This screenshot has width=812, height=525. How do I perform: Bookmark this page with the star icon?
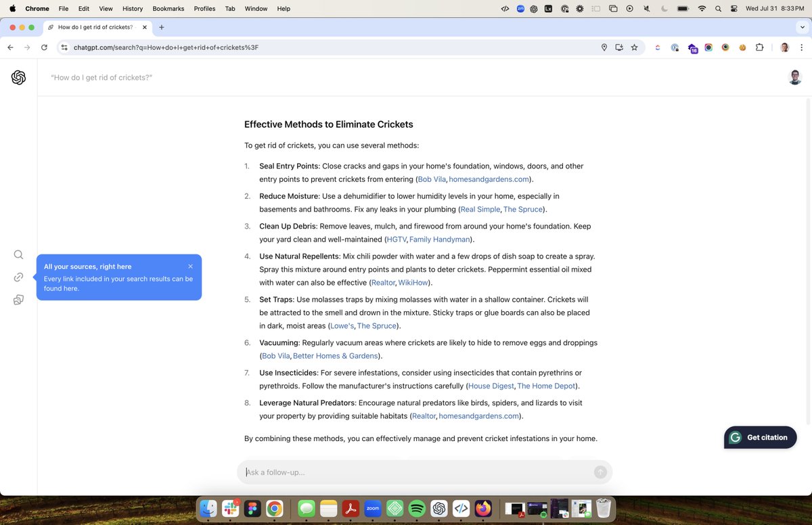coord(634,47)
